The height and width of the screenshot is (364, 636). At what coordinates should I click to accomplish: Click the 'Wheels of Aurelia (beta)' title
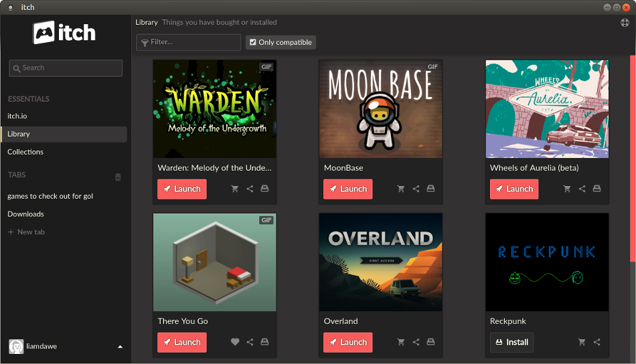[x=534, y=168]
